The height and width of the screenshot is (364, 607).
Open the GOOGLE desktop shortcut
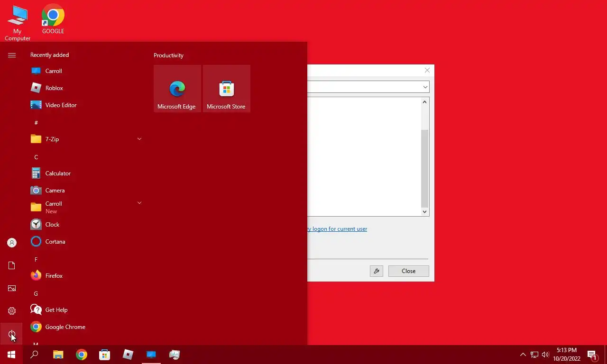[53, 19]
